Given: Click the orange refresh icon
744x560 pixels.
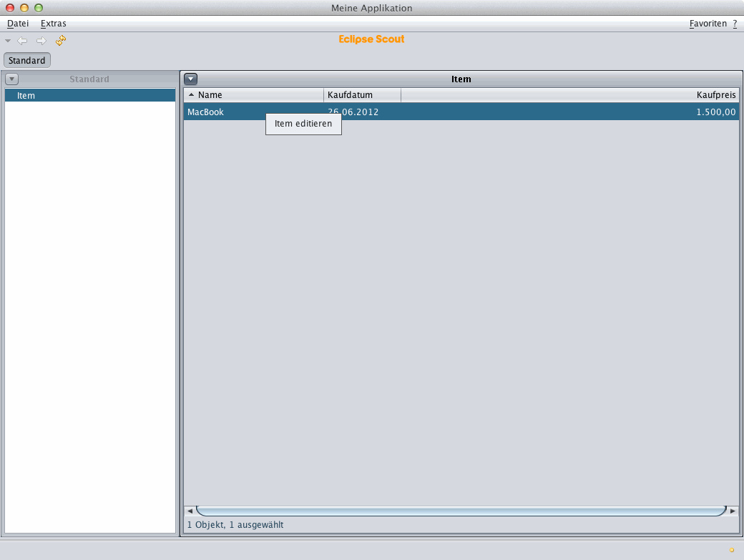Looking at the screenshot, I should pos(61,41).
